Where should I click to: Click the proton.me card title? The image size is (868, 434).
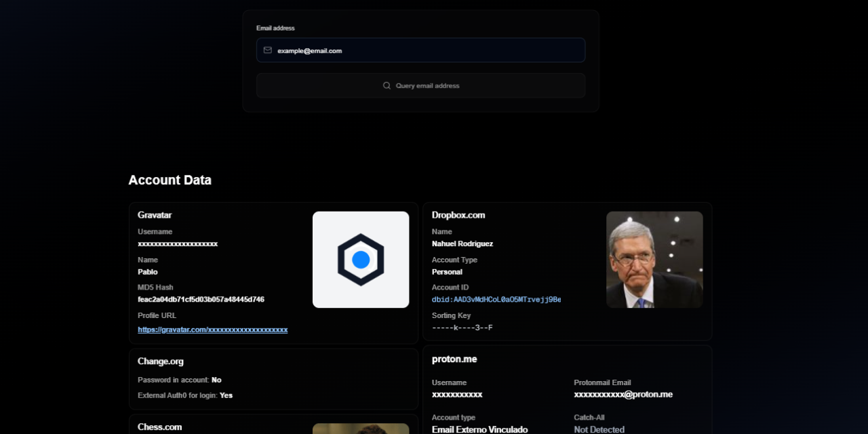pyautogui.click(x=454, y=359)
